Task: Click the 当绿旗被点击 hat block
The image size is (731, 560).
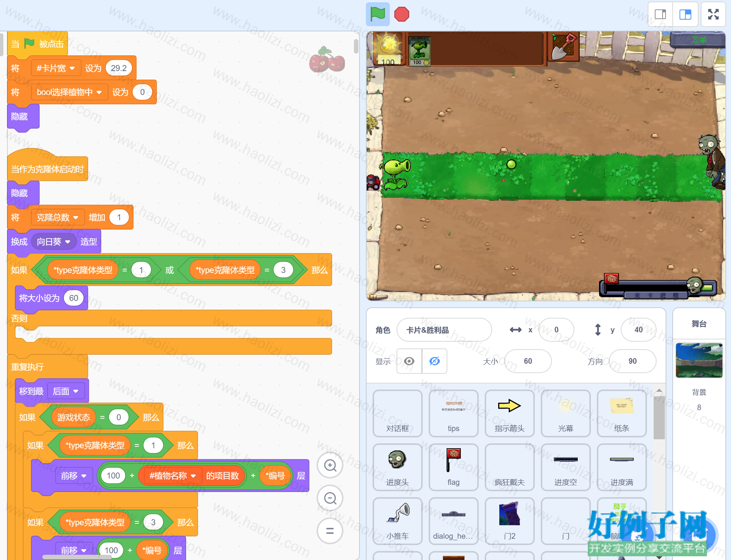Action: point(37,44)
